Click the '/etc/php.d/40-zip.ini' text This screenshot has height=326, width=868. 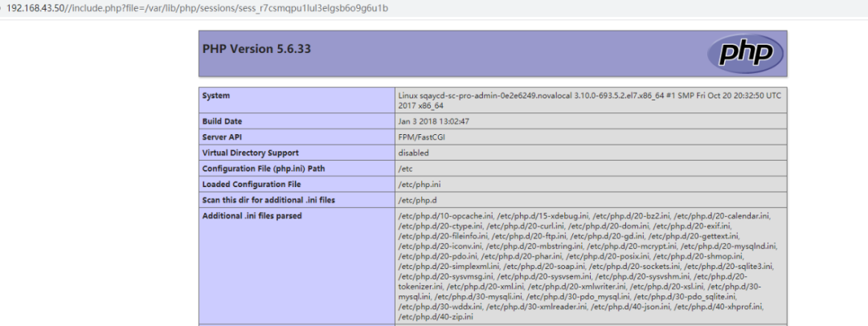point(436,317)
